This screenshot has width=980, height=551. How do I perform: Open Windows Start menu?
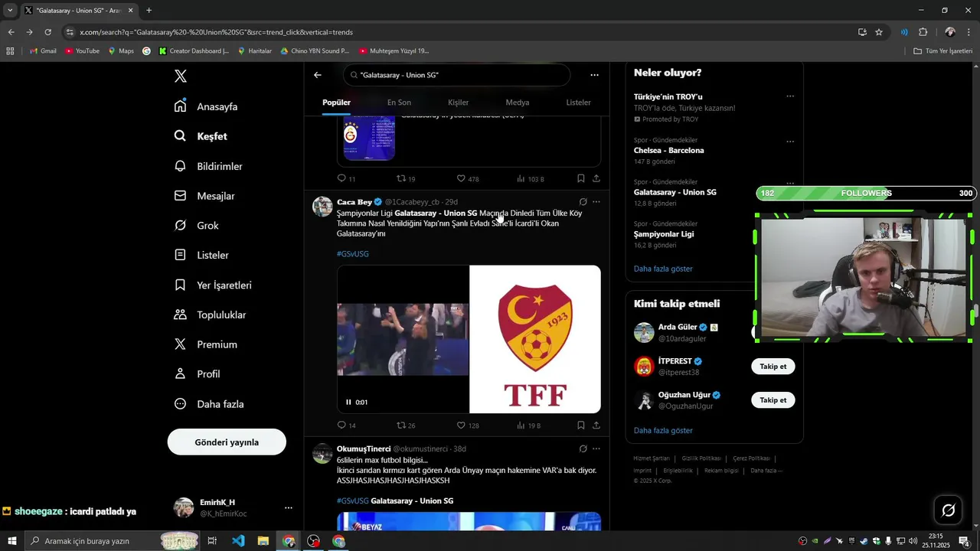pos(11,541)
